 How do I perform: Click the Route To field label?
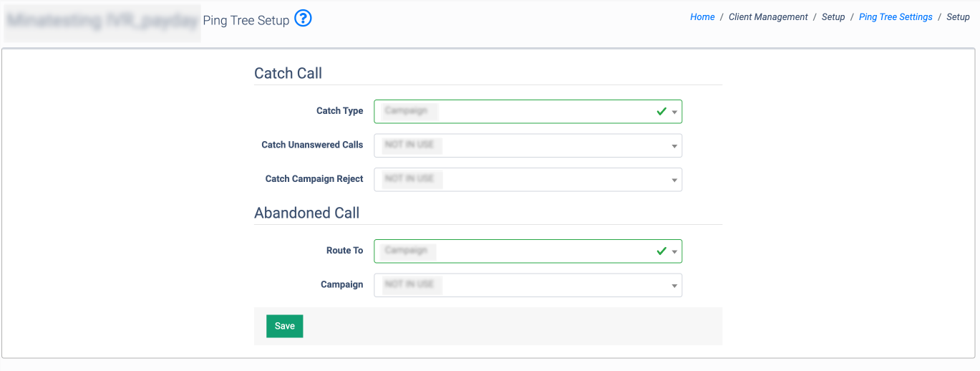[344, 251]
